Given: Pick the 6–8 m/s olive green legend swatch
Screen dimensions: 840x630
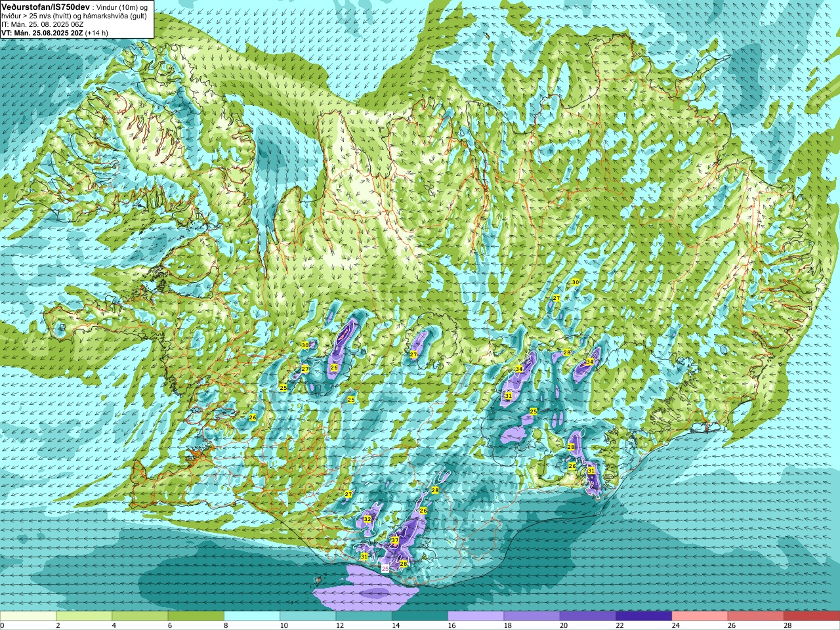Looking at the screenshot, I should coord(196,616).
